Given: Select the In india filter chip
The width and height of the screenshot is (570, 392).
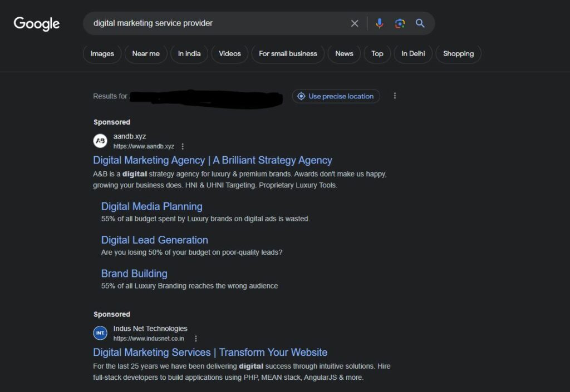Looking at the screenshot, I should click(x=189, y=54).
